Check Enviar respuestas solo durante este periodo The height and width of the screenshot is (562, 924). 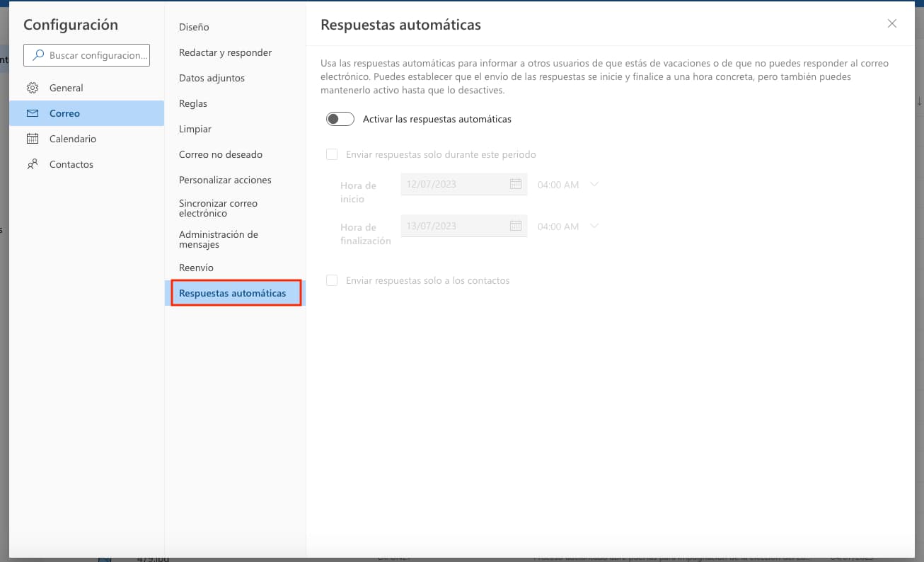332,154
